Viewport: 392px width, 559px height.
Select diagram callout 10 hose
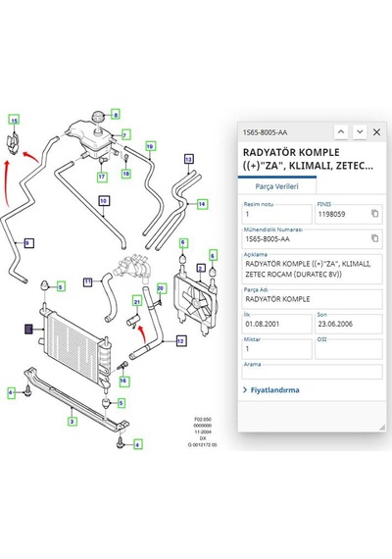(103, 201)
